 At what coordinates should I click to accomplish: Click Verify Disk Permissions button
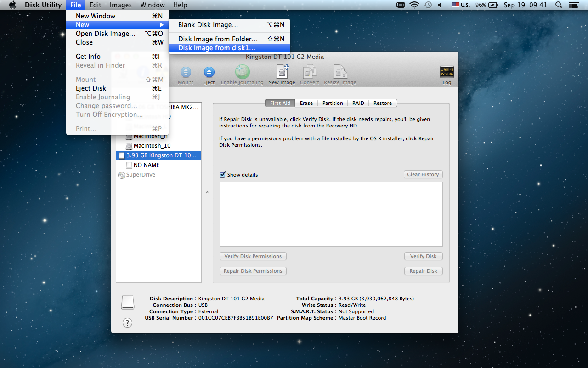click(x=253, y=256)
